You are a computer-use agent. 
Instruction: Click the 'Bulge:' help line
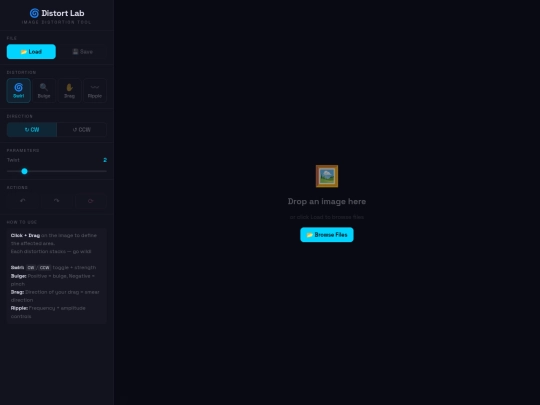[53, 280]
